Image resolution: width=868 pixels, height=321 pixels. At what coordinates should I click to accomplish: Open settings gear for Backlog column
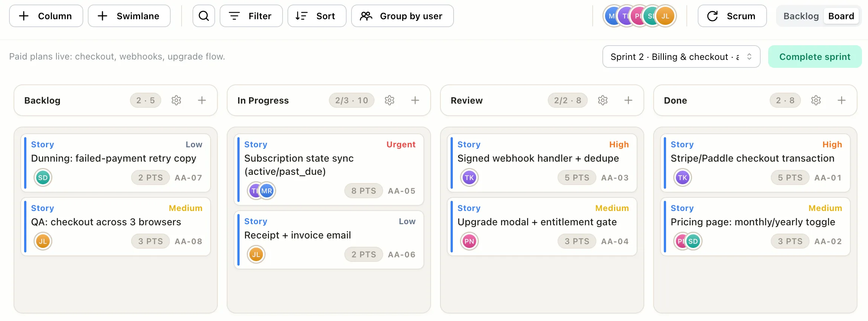coord(176,100)
